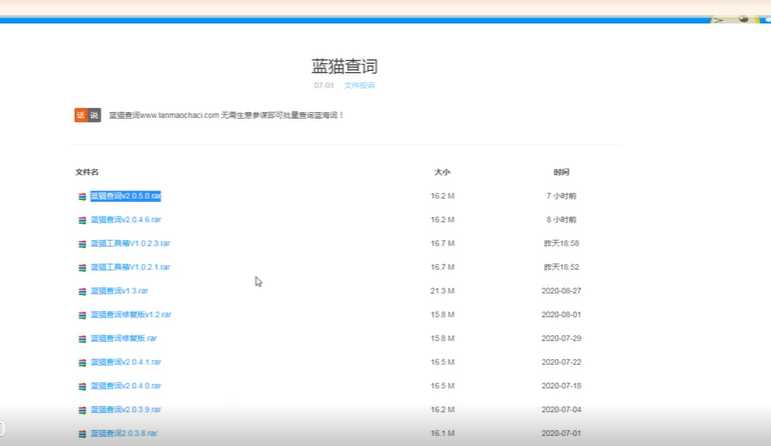The width and height of the screenshot is (771, 446).
Task: Click the 时间 column header
Action: [x=561, y=172]
